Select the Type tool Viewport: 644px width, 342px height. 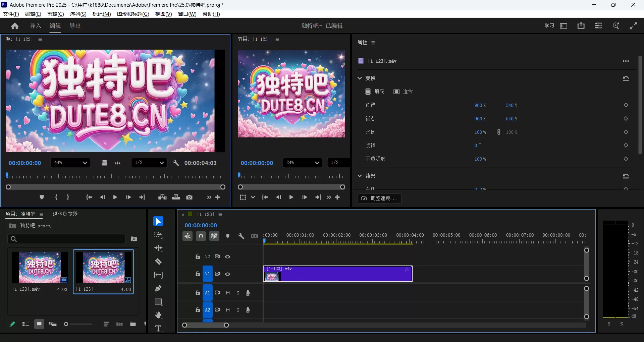click(158, 328)
